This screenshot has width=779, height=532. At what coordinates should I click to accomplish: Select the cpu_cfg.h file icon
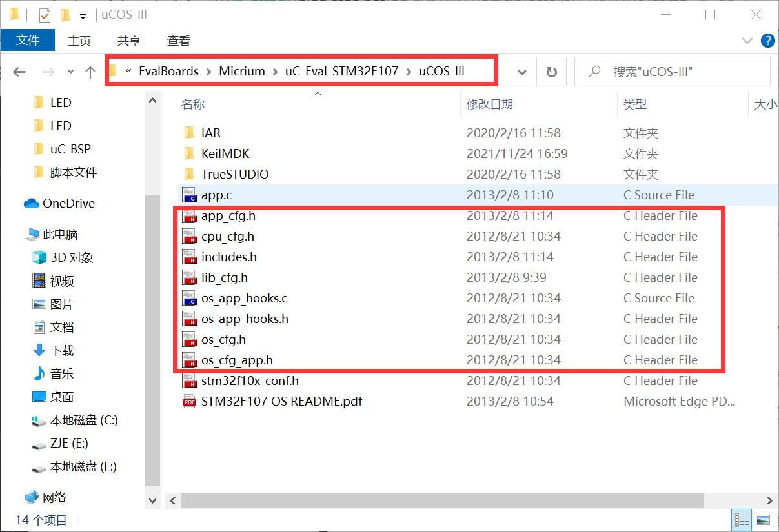pyautogui.click(x=189, y=236)
